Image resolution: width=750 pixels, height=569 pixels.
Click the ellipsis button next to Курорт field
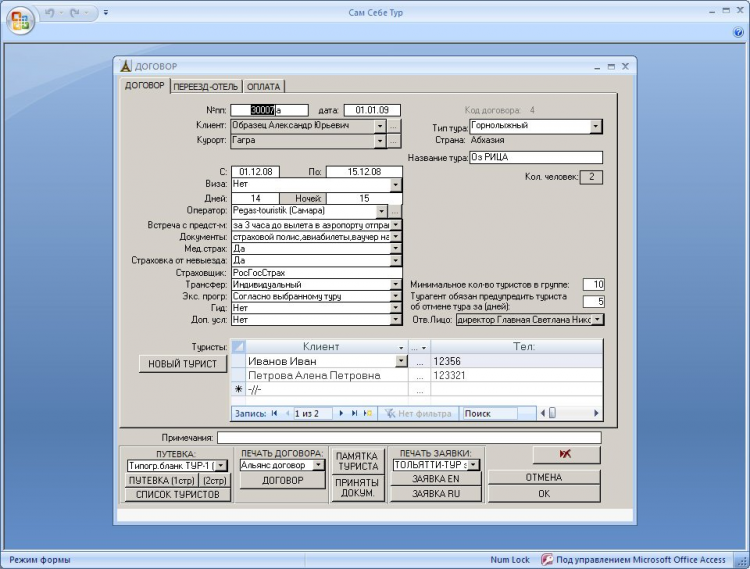click(393, 141)
